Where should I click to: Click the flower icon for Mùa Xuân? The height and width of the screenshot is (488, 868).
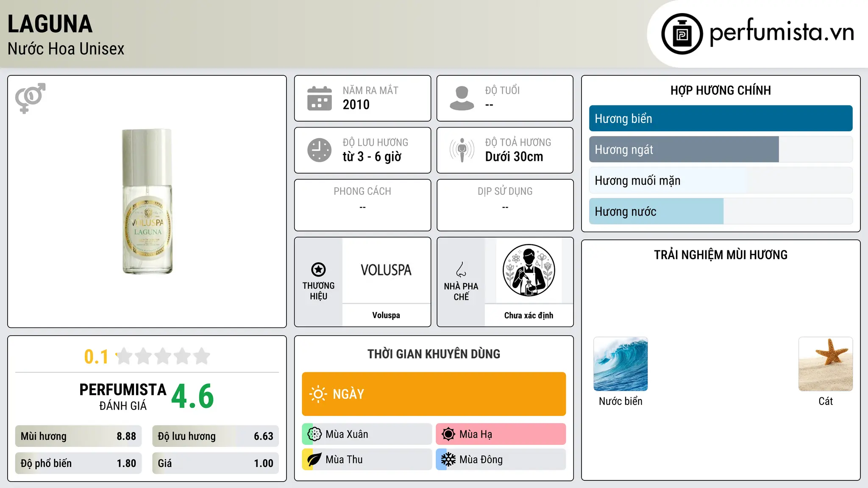(x=314, y=434)
